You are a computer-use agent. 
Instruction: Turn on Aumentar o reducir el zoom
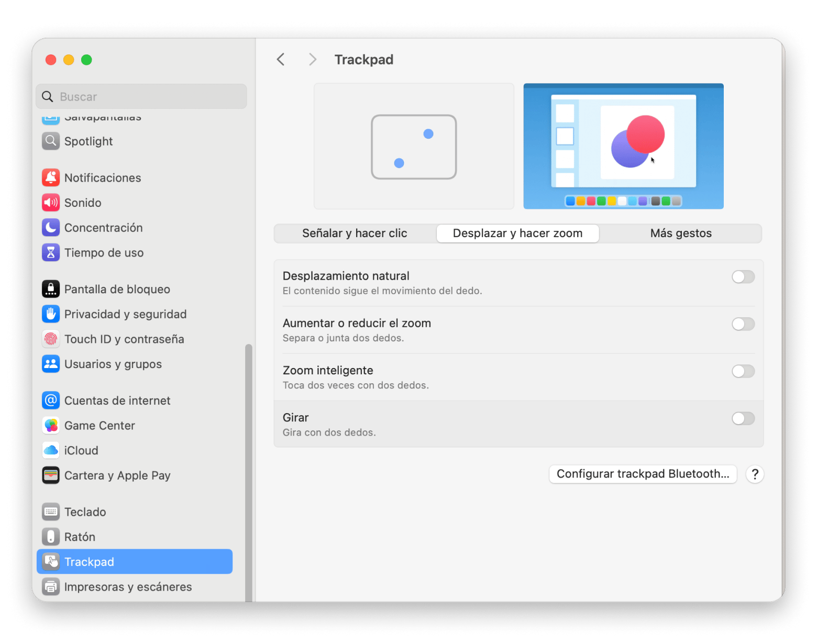[x=743, y=324]
